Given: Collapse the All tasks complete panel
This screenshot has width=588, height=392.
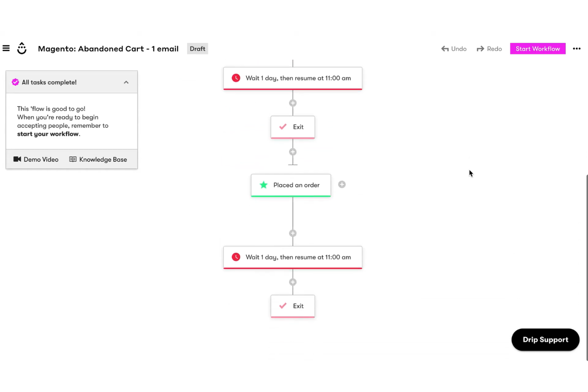Looking at the screenshot, I should 126,82.
